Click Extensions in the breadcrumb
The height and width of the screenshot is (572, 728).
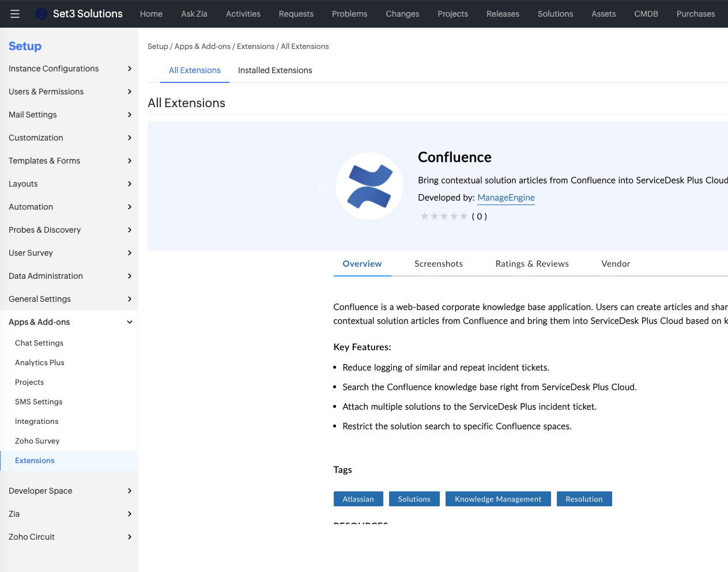click(256, 46)
